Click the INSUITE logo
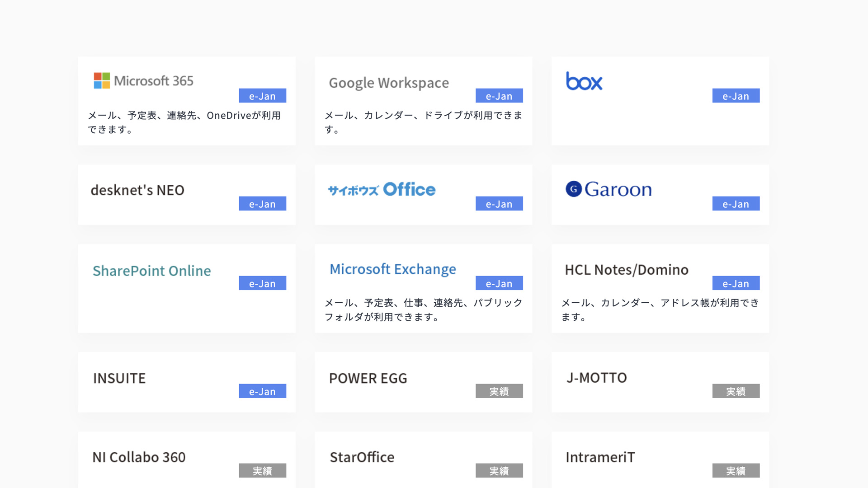 [119, 378]
